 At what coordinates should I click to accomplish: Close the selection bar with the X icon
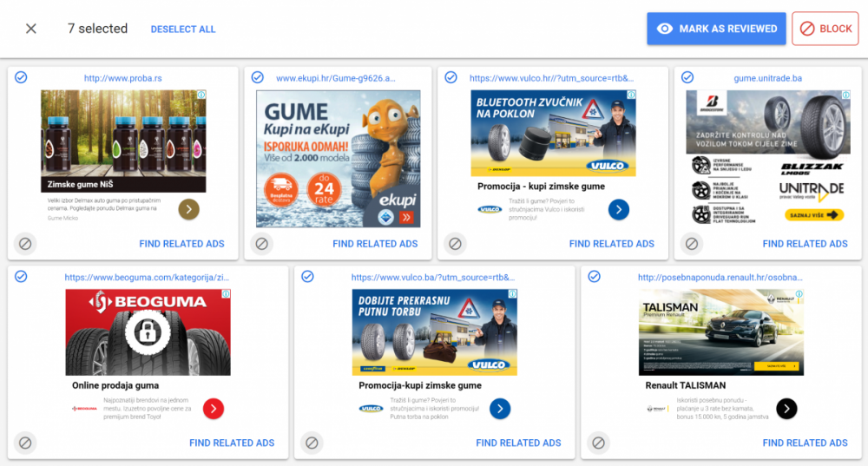31,29
